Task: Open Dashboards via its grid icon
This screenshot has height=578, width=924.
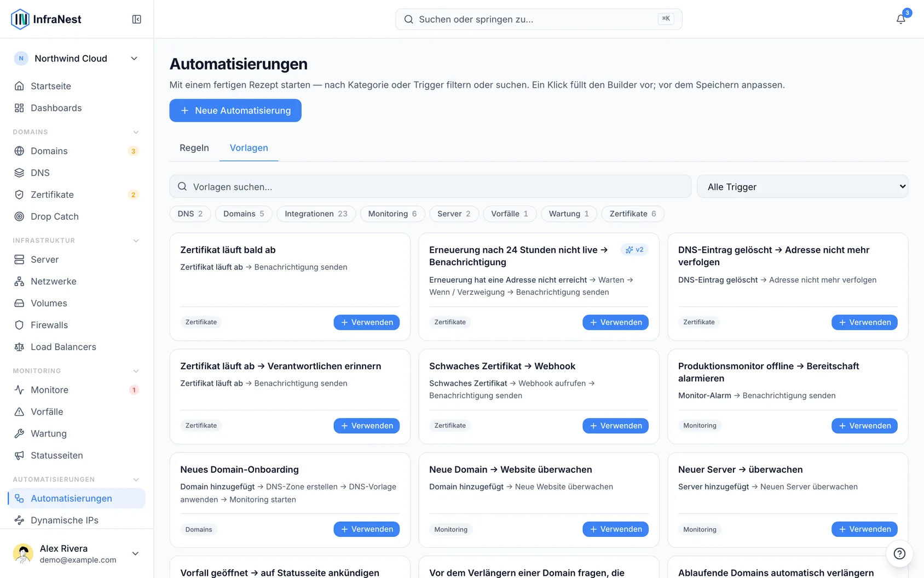Action: click(x=19, y=108)
